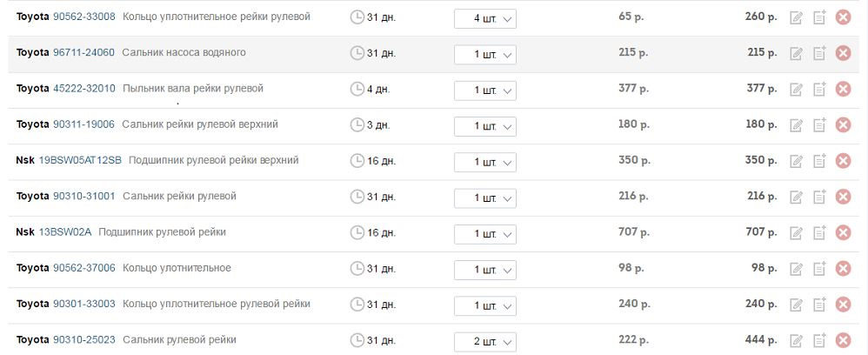Open part number link 45222-32010
868x355 pixels.
(84, 89)
